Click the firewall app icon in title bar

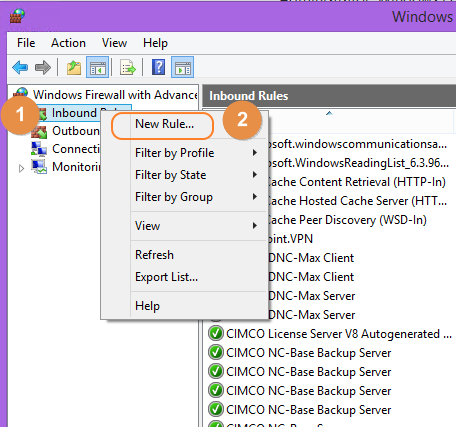tap(17, 16)
